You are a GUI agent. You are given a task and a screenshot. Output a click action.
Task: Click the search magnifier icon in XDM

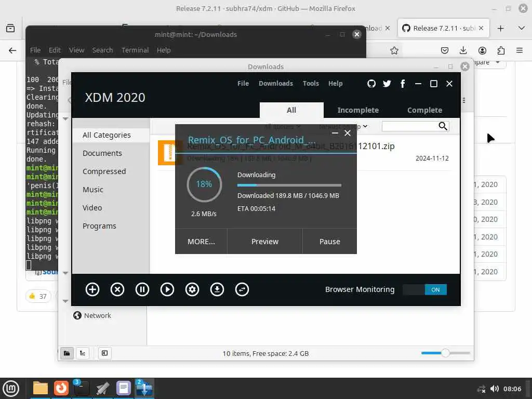(x=443, y=126)
